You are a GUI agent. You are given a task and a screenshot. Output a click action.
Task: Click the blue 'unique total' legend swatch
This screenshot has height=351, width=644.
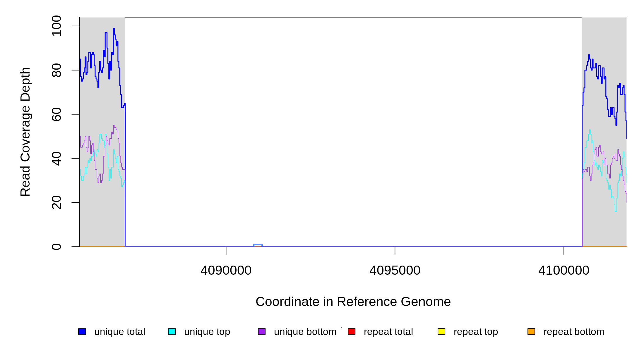[82, 331]
